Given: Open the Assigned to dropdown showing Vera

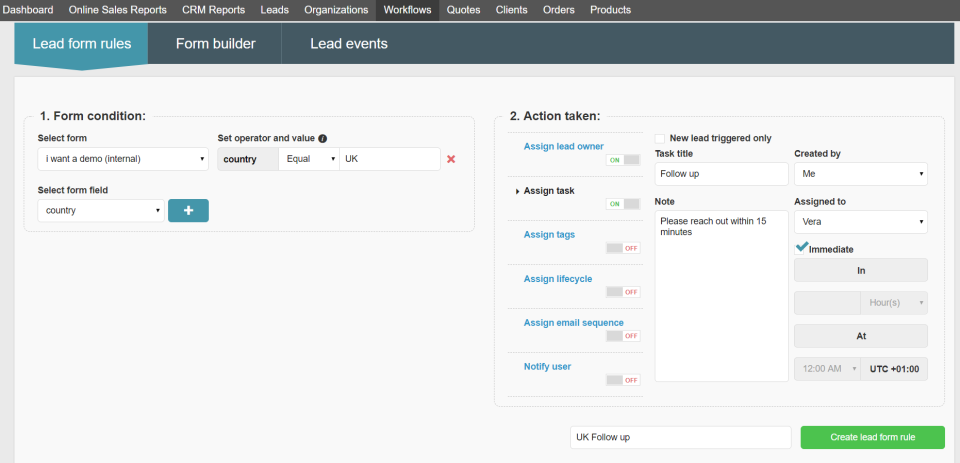Looking at the screenshot, I should point(860,222).
